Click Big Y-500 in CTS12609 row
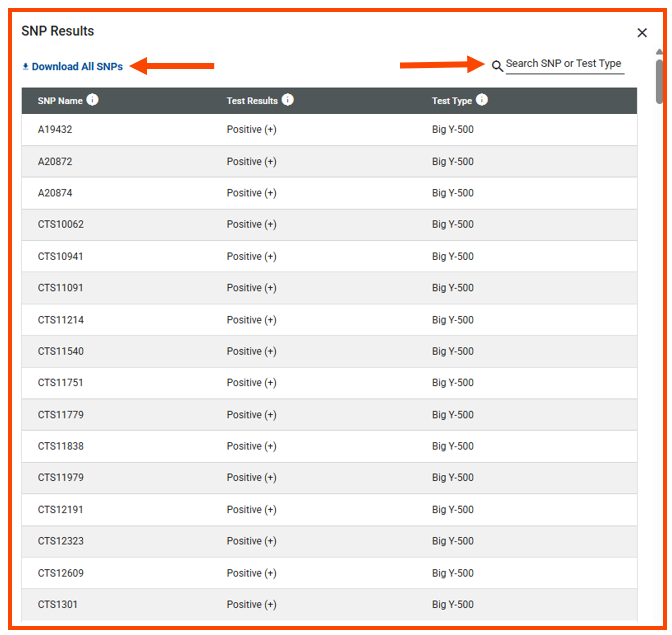 (453, 573)
